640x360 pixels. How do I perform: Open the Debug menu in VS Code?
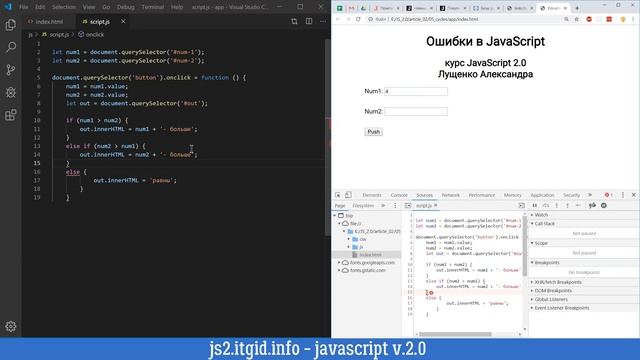(x=125, y=7)
